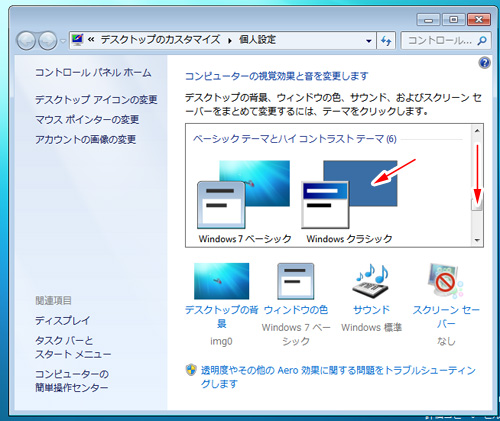
Task: Open ディスプレイ related link
Action: tap(63, 320)
